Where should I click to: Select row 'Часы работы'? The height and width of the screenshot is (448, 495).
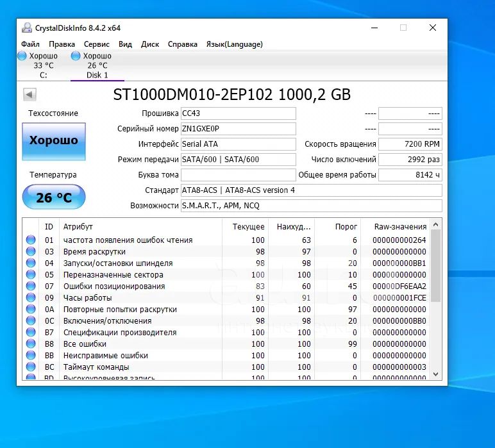[x=226, y=297]
